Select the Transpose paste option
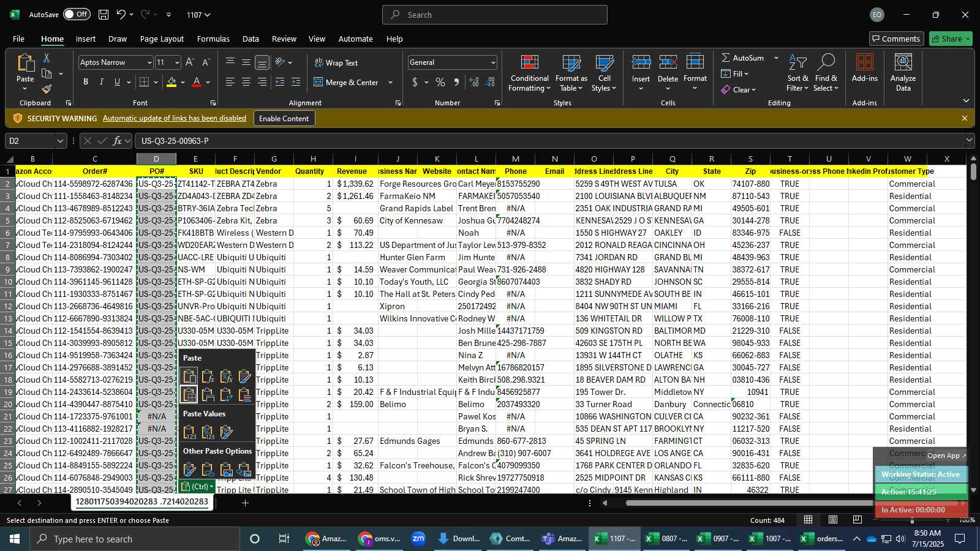This screenshot has height=551, width=980. coord(227,395)
